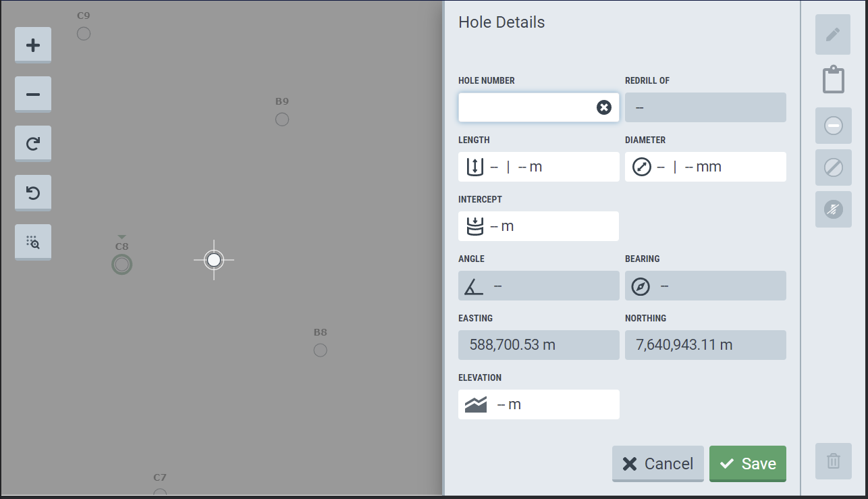Click the C7 hole label
The image size is (868, 499).
pyautogui.click(x=159, y=477)
